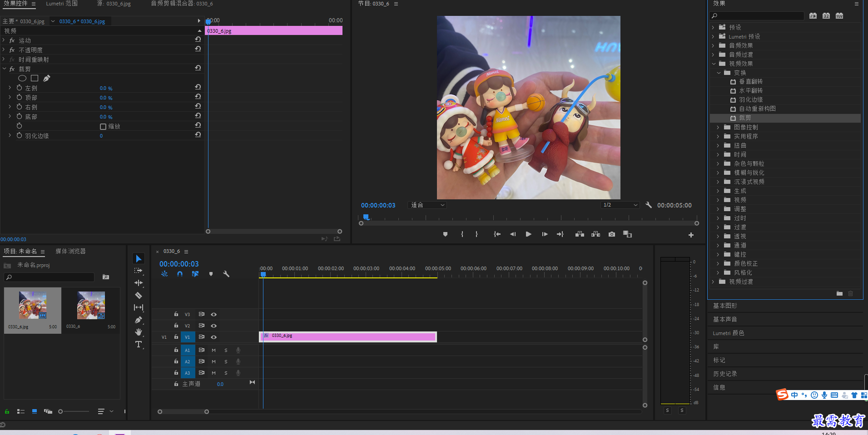The width and height of the screenshot is (868, 435).
Task: Click the timeline horizontal zoom scrollbar
Action: pyautogui.click(x=183, y=412)
